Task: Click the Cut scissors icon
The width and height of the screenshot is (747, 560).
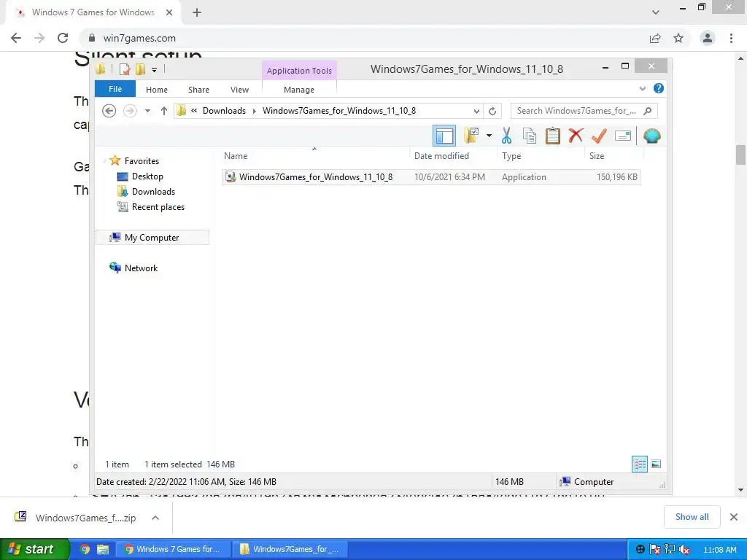Action: tap(506, 136)
